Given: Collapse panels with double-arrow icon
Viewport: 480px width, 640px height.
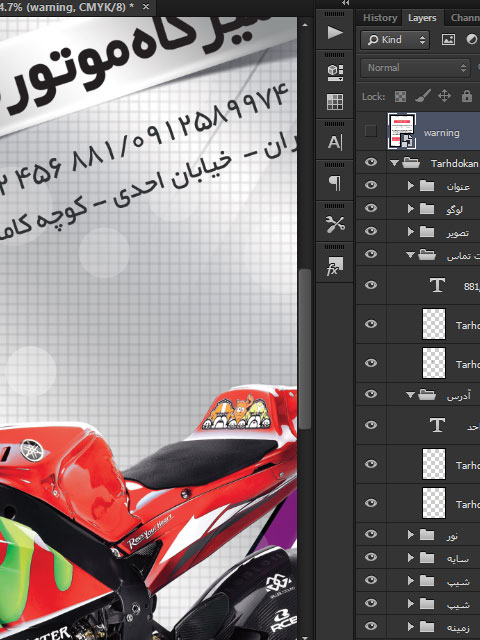Looking at the screenshot, I should point(346,3).
